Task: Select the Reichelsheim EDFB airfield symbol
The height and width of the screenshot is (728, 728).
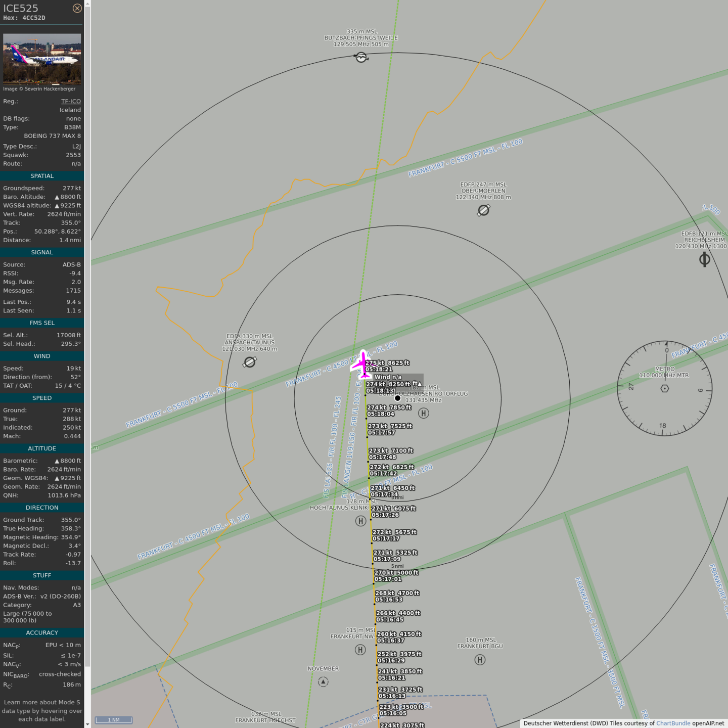Action: [x=704, y=259]
